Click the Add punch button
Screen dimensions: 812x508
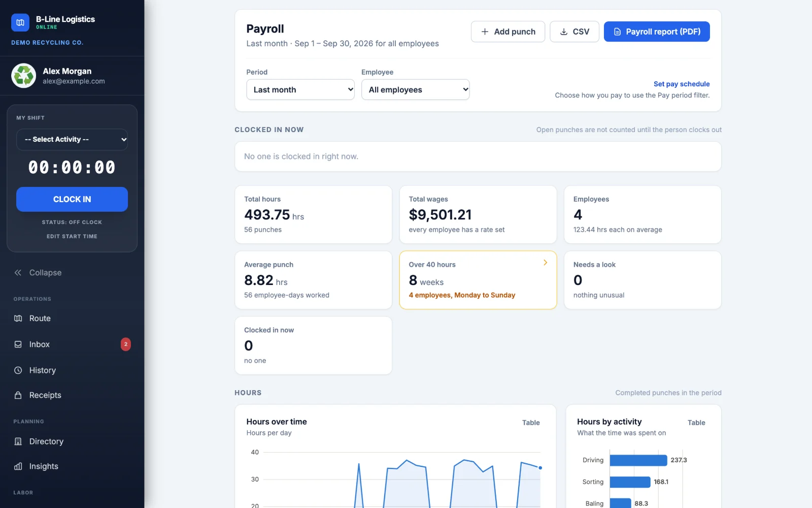pos(508,31)
